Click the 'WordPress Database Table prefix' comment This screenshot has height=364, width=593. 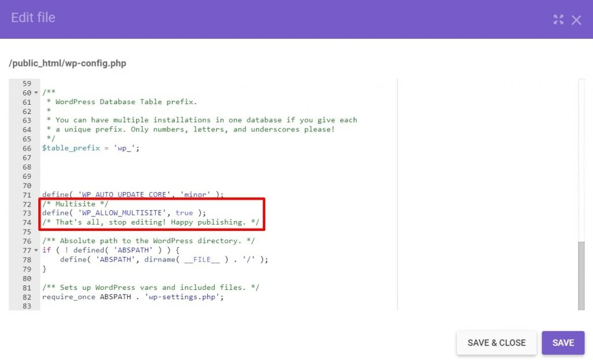(122, 102)
